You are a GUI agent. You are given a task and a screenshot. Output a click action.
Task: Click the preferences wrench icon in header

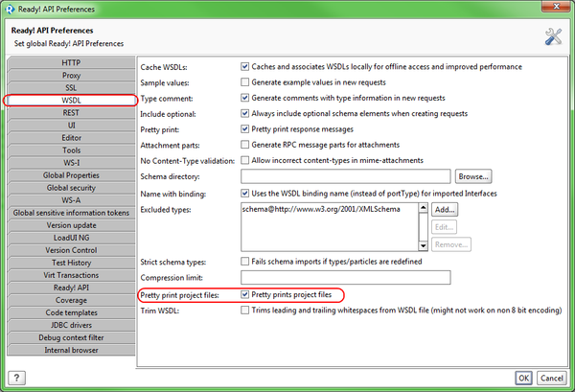coord(552,36)
